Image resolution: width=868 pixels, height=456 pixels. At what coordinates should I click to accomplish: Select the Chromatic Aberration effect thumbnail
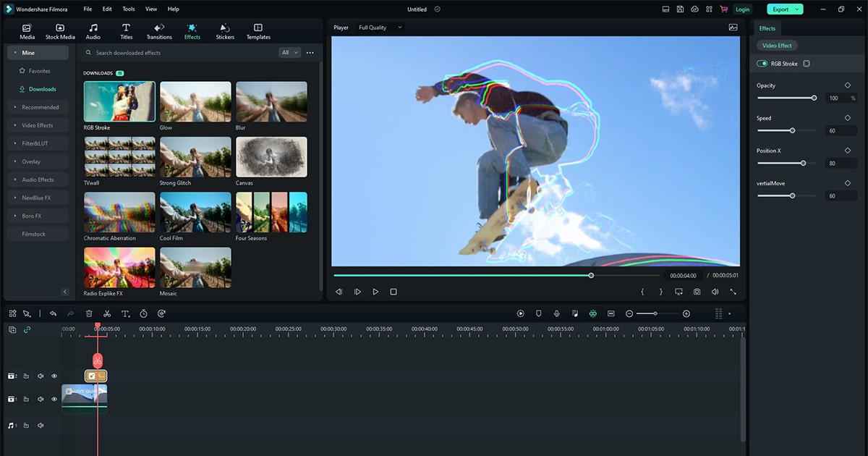click(119, 212)
